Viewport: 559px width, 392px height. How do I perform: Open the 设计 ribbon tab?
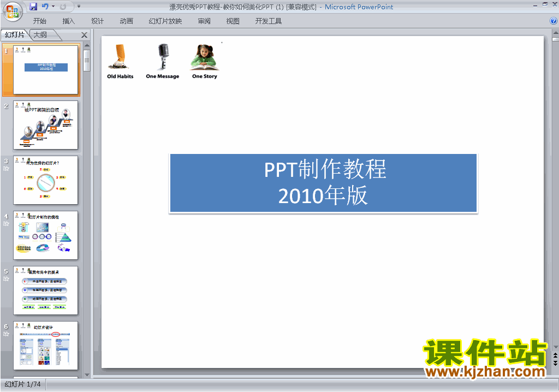[97, 21]
